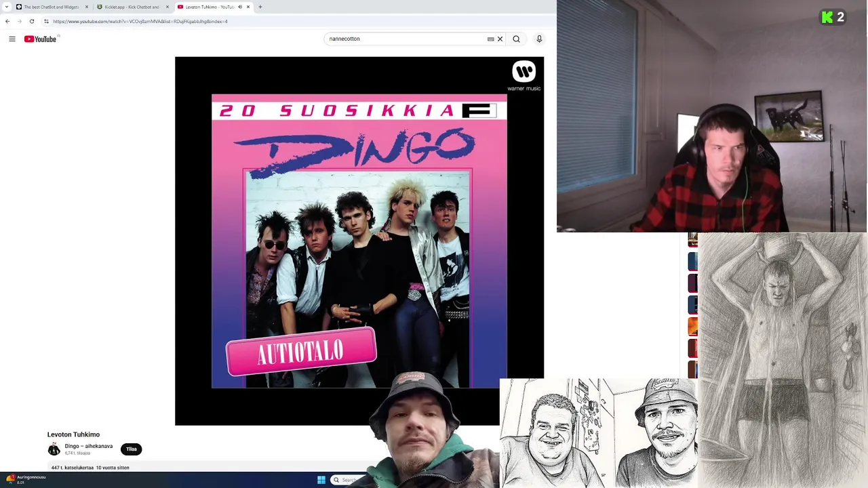The width and height of the screenshot is (868, 488).
Task: Open the Warner Music watermark logo in the video
Action: [524, 76]
